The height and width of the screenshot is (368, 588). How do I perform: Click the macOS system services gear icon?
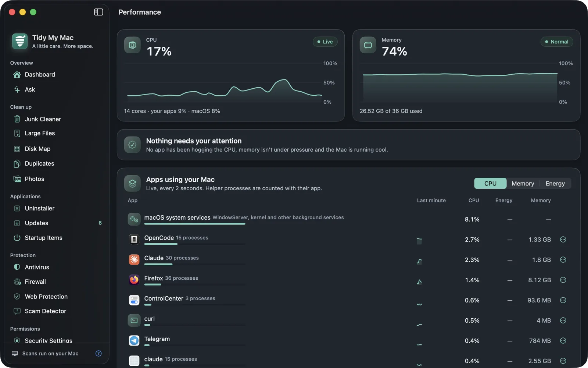point(134,219)
